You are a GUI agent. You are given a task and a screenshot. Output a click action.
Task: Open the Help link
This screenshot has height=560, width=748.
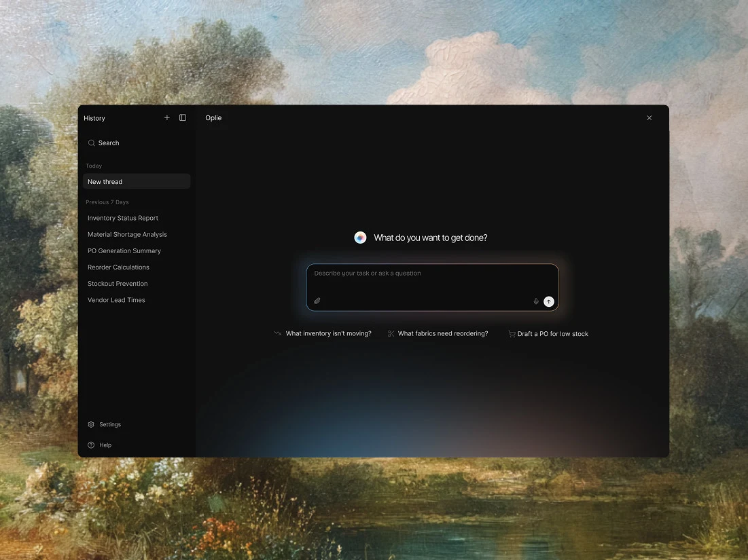point(105,445)
